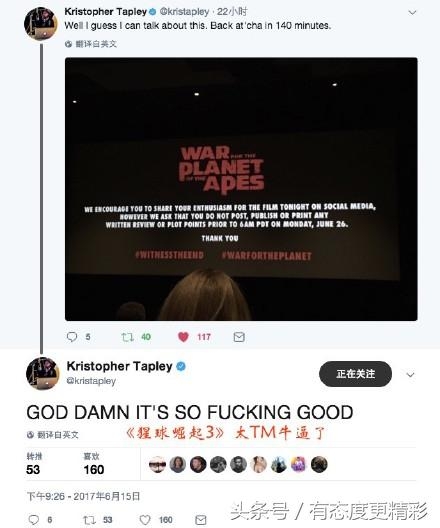Click the envelope icon under the second tweet

pyautogui.click(x=201, y=520)
